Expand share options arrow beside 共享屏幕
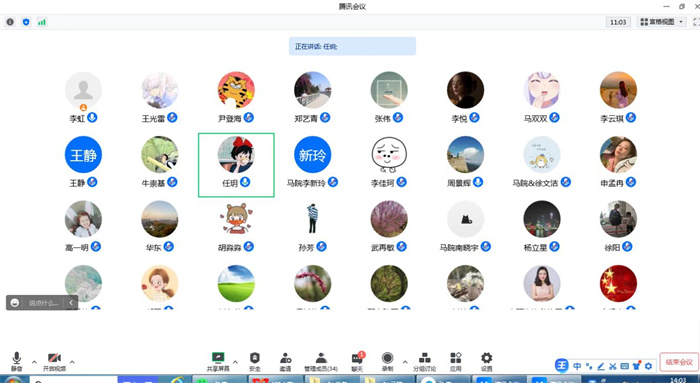The height and width of the screenshot is (383, 700). [x=235, y=362]
